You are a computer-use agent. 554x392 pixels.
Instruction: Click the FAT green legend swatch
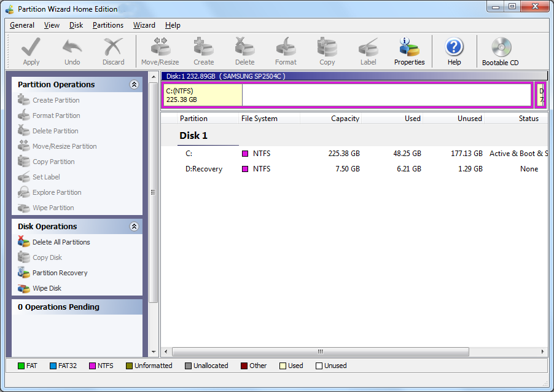[x=21, y=366]
